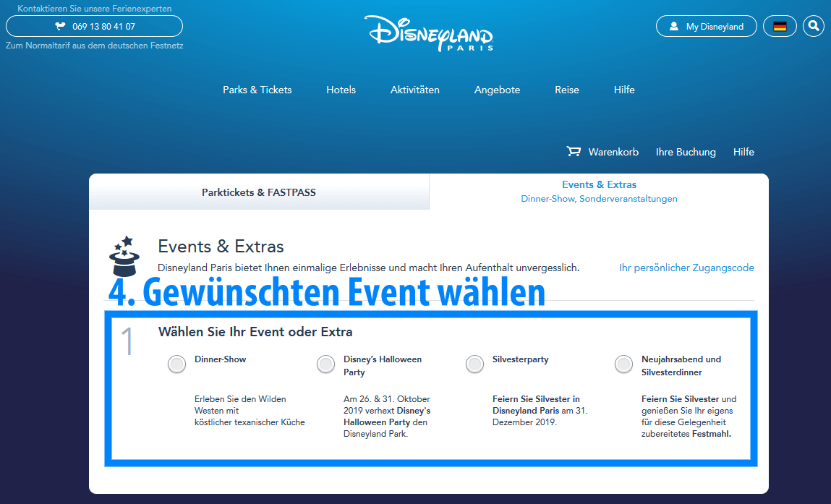The width and height of the screenshot is (831, 504).
Task: Open the Parks & Tickets menu
Action: click(257, 90)
